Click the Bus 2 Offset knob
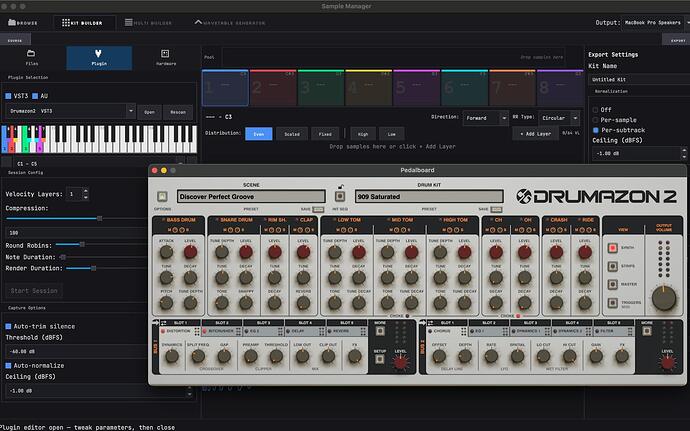 [439, 356]
